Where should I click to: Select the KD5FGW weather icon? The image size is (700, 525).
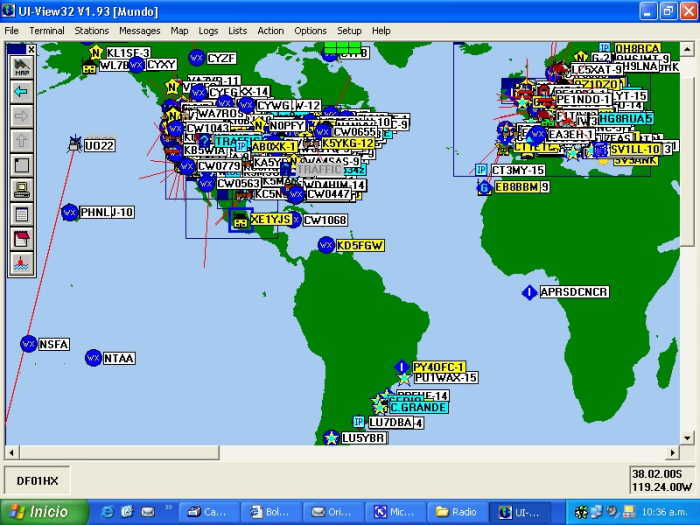pos(326,245)
